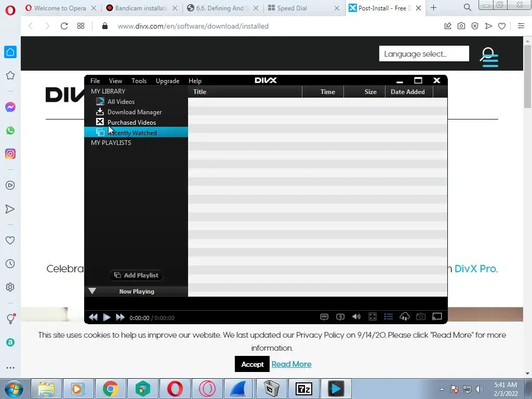Click the Windows Start button
Image resolution: width=532 pixels, height=399 pixels.
(x=14, y=389)
